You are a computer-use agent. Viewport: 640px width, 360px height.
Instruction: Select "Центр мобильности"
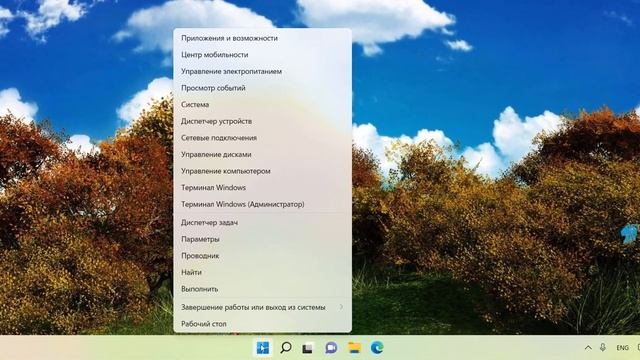[262, 55]
